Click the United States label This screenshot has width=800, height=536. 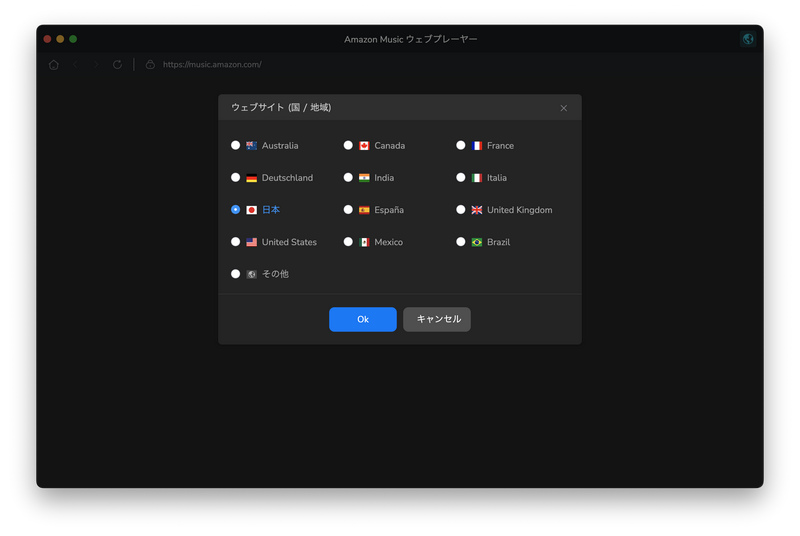pos(289,242)
